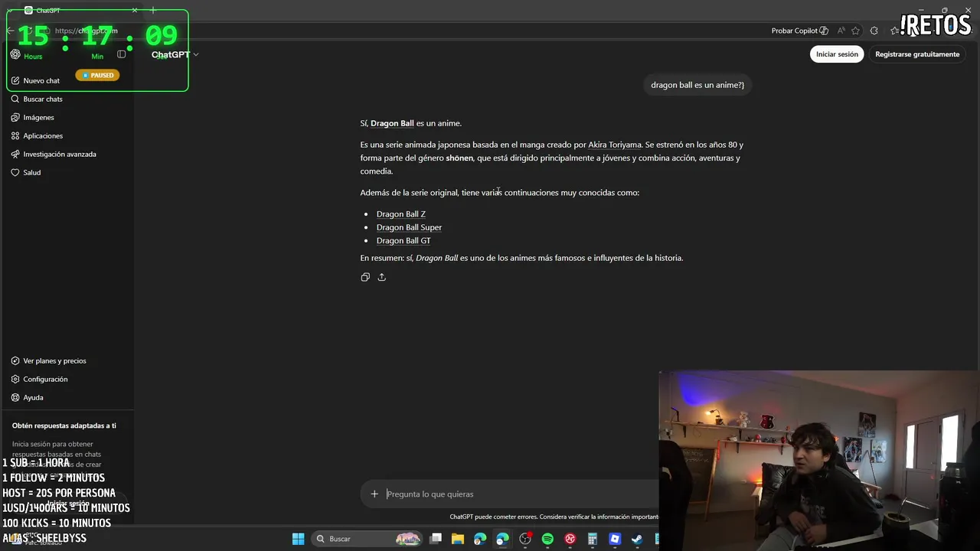Click the 'ChatGPT puede cometer errores' disclaimer text
This screenshot has height=551, width=980.
[x=554, y=517]
